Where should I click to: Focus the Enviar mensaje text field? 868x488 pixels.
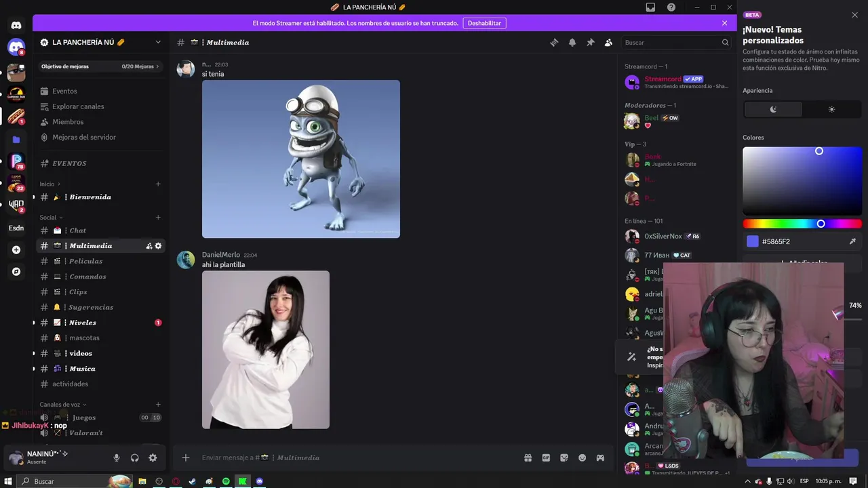tap(359, 457)
